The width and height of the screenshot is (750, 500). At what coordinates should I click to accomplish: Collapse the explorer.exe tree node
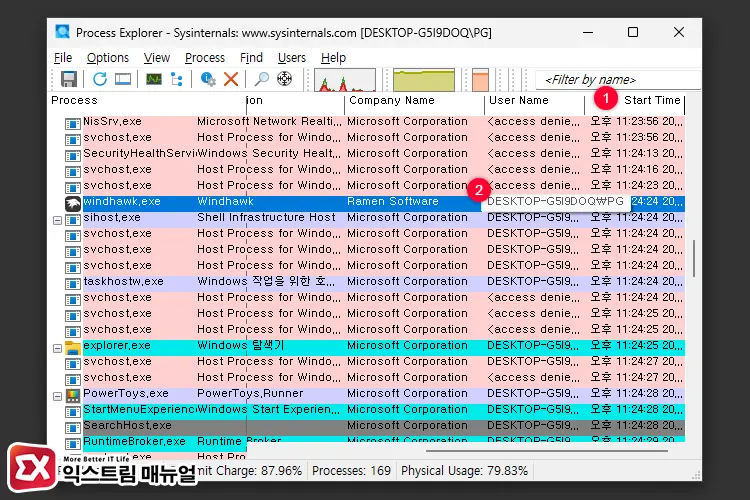[57, 348]
